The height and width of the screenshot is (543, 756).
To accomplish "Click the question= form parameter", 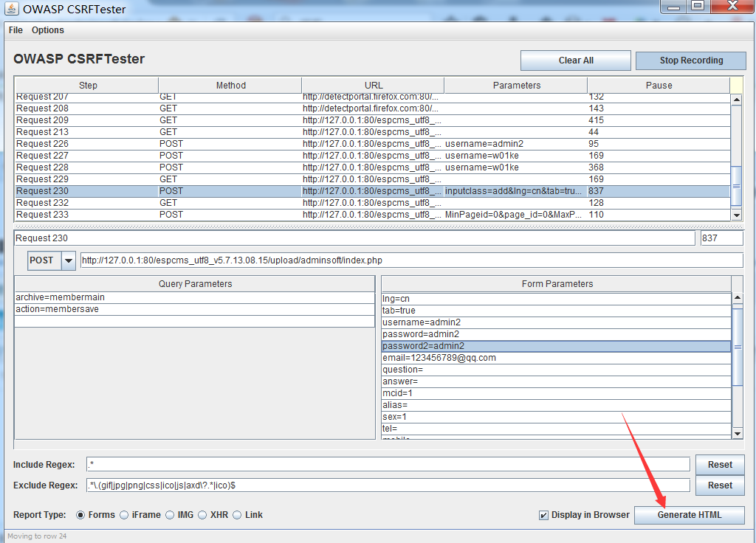I will coord(557,370).
